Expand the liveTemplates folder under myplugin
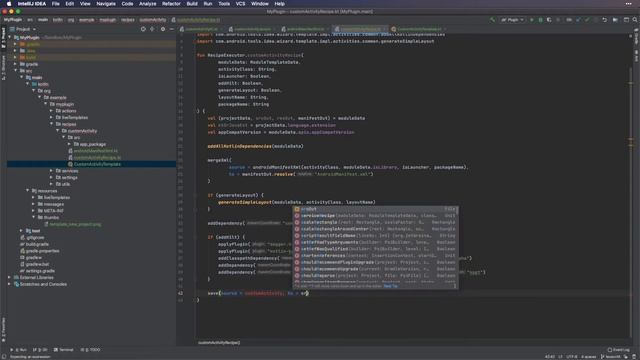This screenshot has height=360, width=640. (51, 118)
